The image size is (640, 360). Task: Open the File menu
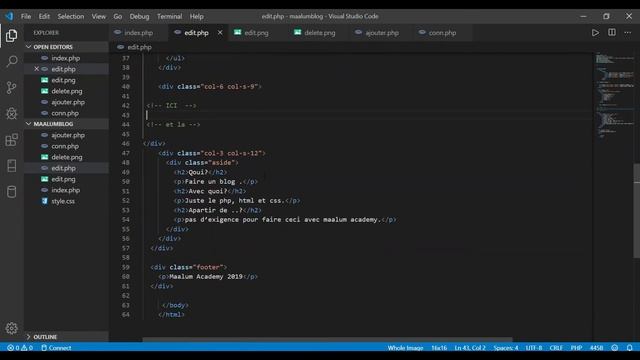tap(26, 16)
